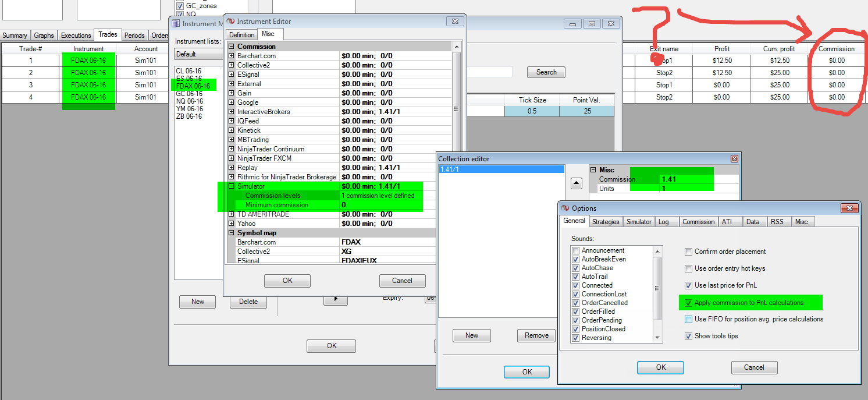Expand the InteractiveBrokers commission row
868x400 pixels.
231,112
